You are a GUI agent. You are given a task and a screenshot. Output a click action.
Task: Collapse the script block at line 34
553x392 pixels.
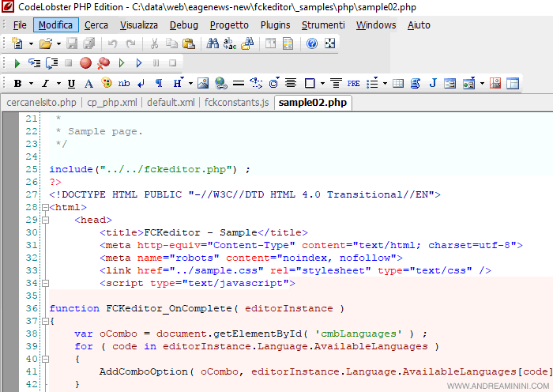45,283
